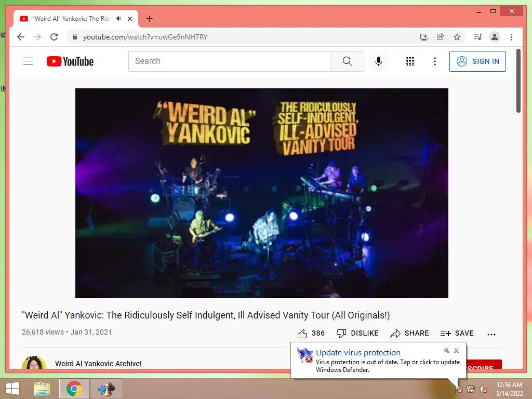
Task: Open the YouTube hamburger guide menu
Action: click(28, 61)
